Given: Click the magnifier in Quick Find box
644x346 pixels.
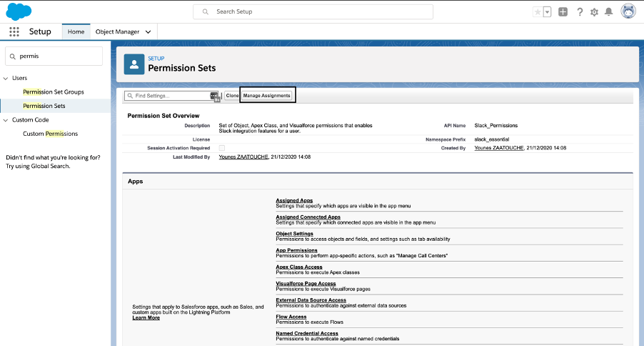Looking at the screenshot, I should 12,56.
